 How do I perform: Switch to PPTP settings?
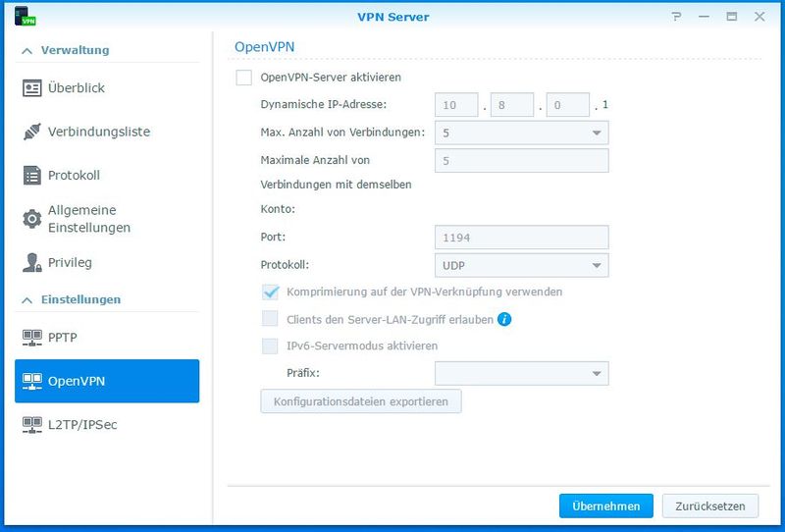[107, 338]
